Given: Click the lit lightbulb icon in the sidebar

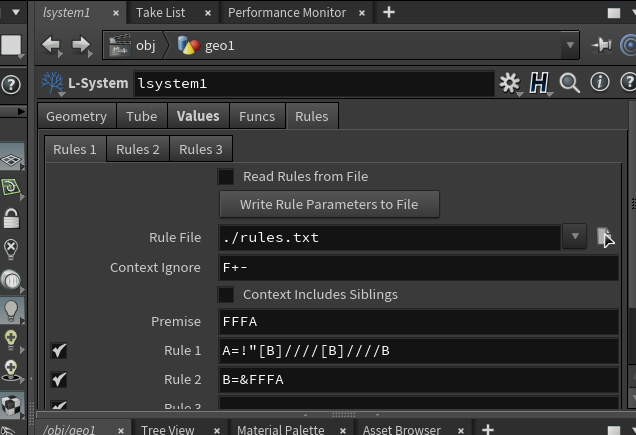Looking at the screenshot, I should click(11, 311).
